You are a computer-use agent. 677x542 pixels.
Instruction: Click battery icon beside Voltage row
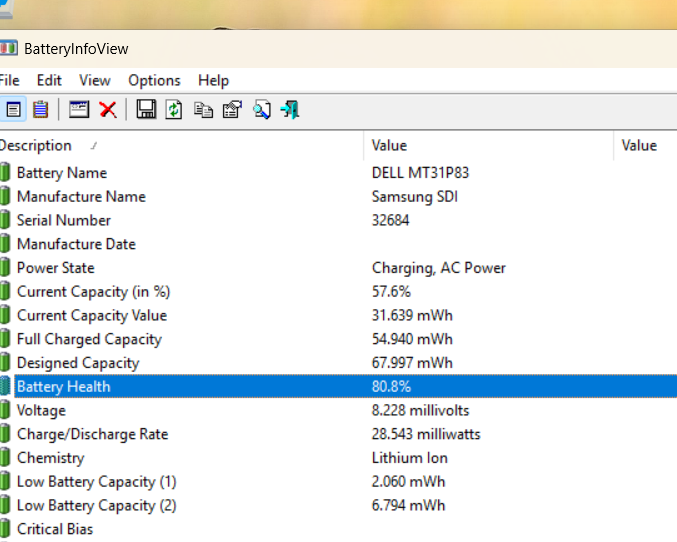tap(5, 410)
